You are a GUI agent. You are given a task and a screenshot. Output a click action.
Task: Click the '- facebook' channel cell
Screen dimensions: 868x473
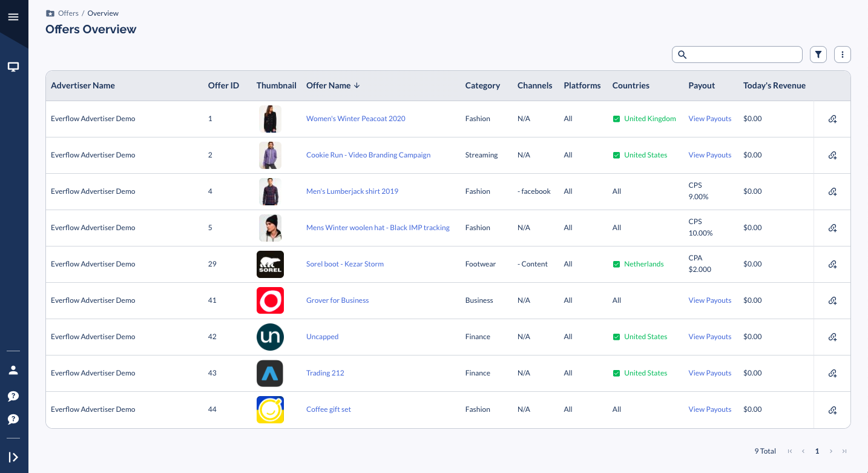pos(534,191)
